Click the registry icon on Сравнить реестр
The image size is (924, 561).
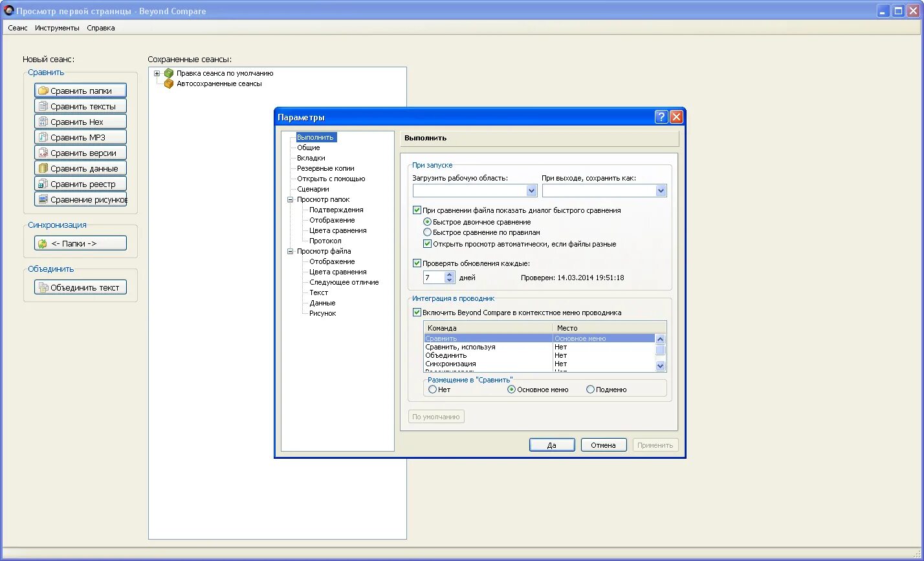[43, 184]
